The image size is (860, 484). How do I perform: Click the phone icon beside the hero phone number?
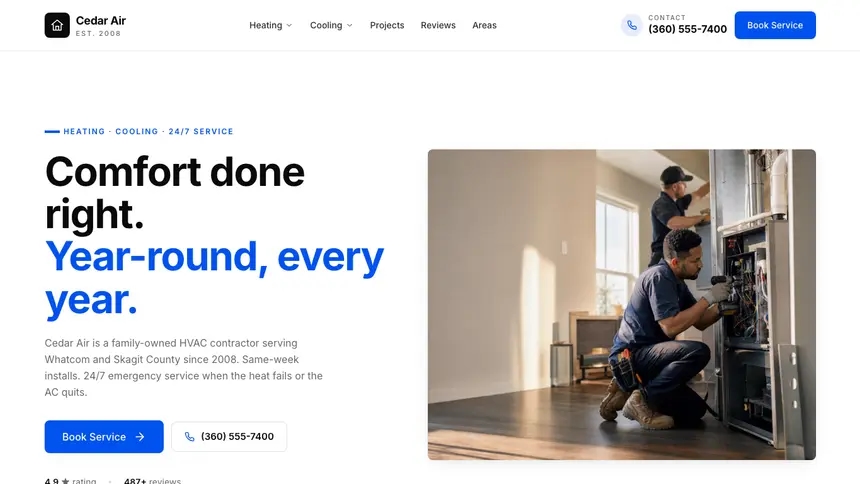click(x=189, y=437)
